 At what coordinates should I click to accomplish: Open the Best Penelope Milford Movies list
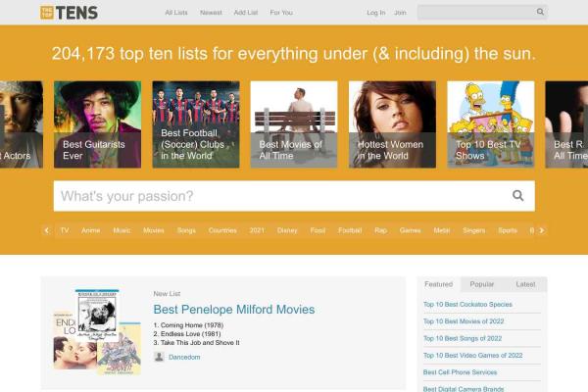pyautogui.click(x=234, y=310)
